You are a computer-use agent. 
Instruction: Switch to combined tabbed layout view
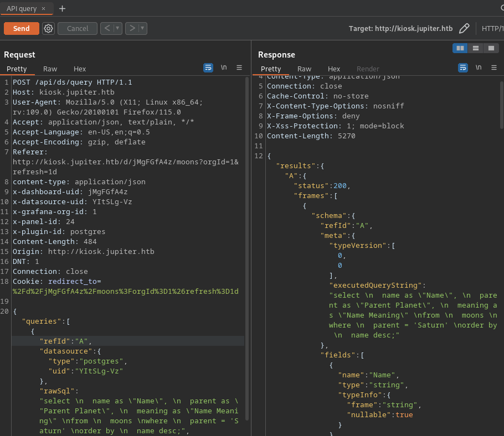pyautogui.click(x=490, y=48)
